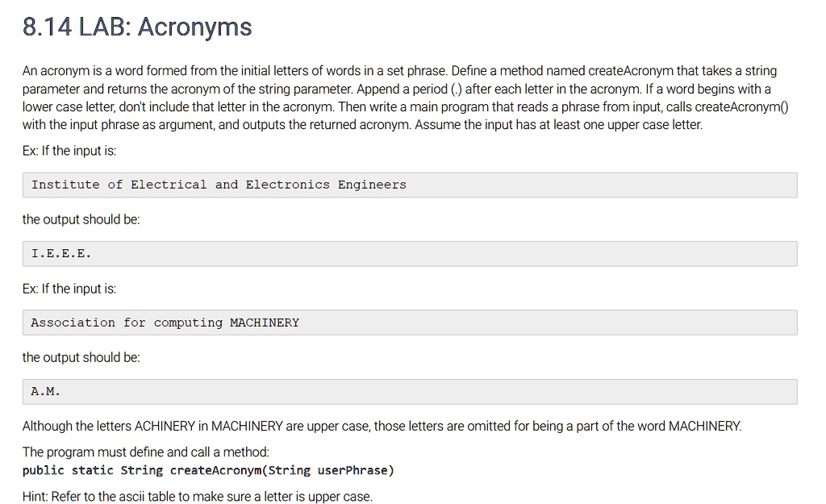Click the "8.14 LAB: Acronyms" heading

(x=137, y=27)
